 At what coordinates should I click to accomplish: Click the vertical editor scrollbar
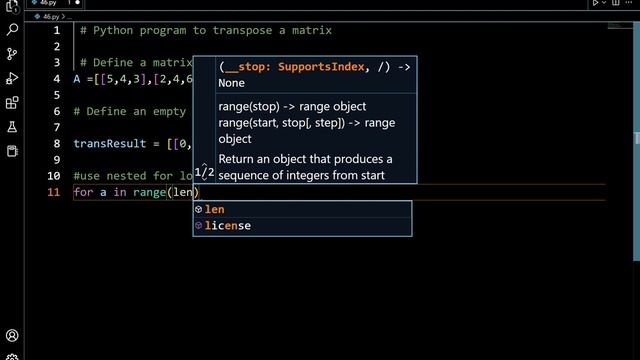(636, 141)
